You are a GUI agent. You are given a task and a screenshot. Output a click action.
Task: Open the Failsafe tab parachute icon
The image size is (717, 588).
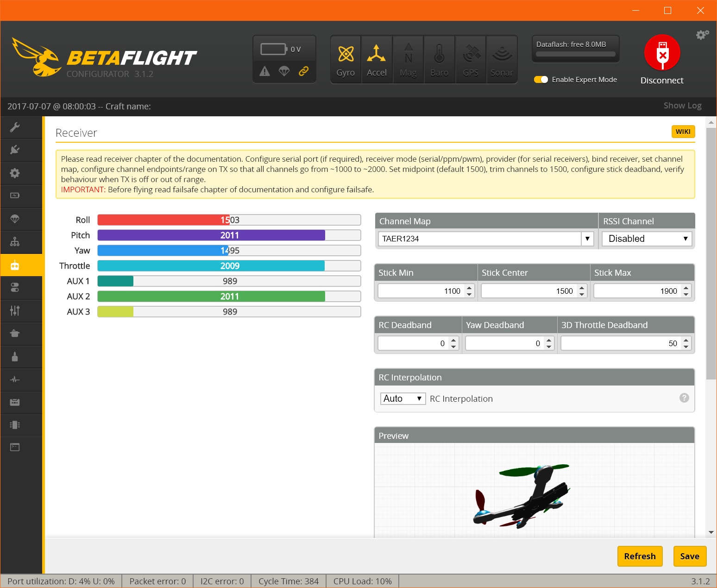click(15, 219)
